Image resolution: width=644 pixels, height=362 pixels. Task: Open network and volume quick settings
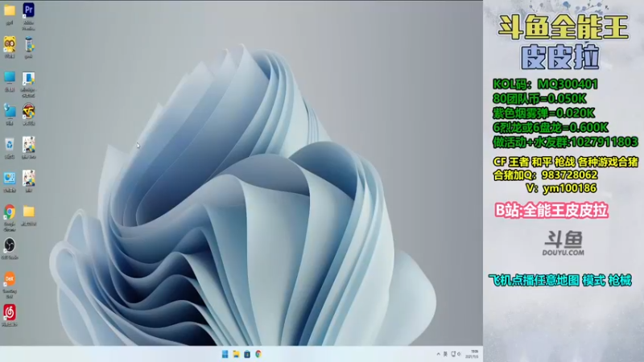click(456, 354)
